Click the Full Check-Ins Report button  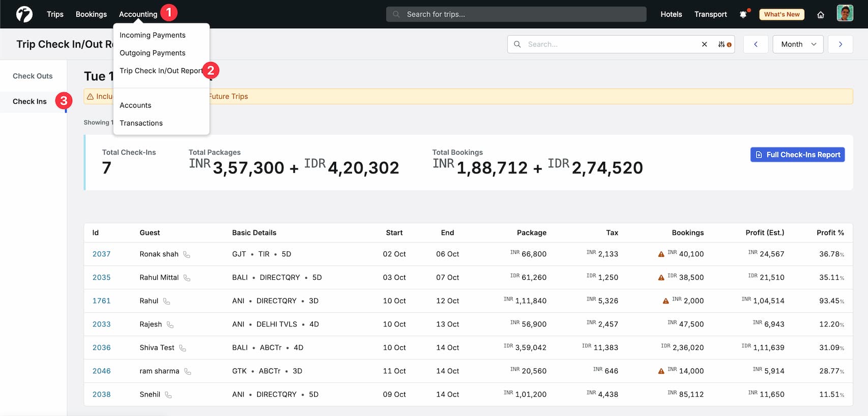(x=797, y=155)
